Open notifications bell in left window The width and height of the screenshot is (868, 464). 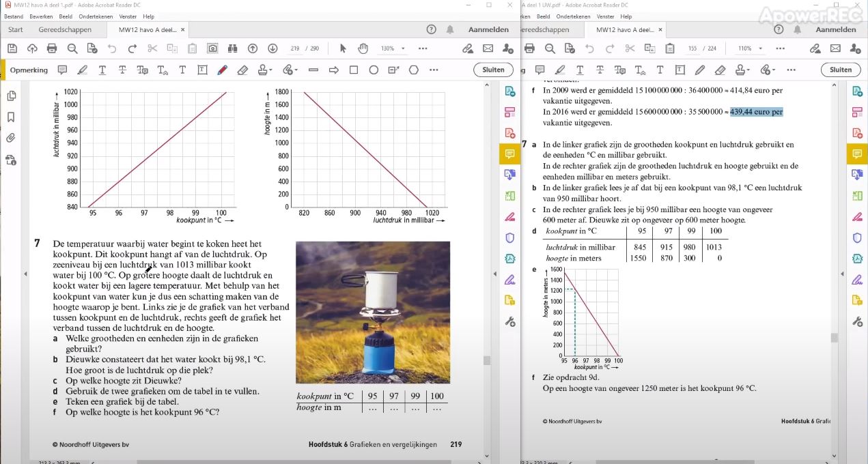coord(451,30)
